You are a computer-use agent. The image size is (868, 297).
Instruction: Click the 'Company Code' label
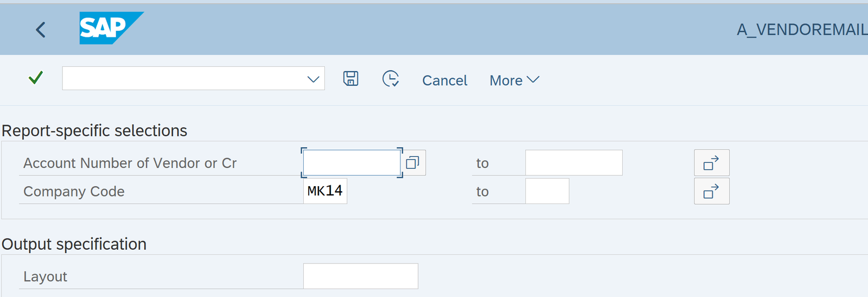point(74,192)
